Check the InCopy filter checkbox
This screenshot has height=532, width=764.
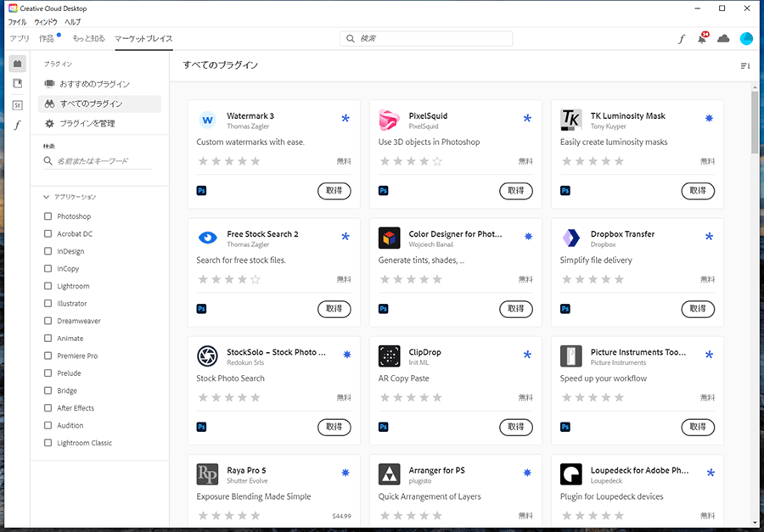[48, 268]
